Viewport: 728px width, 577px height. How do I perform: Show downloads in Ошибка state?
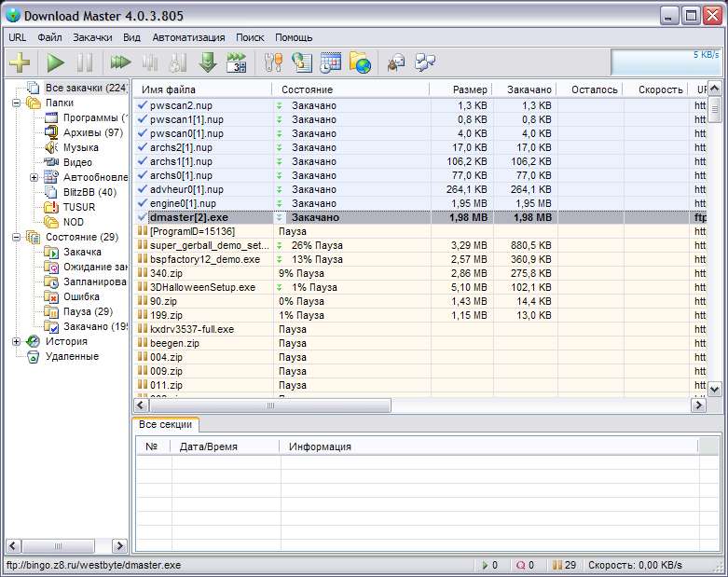pos(81,296)
